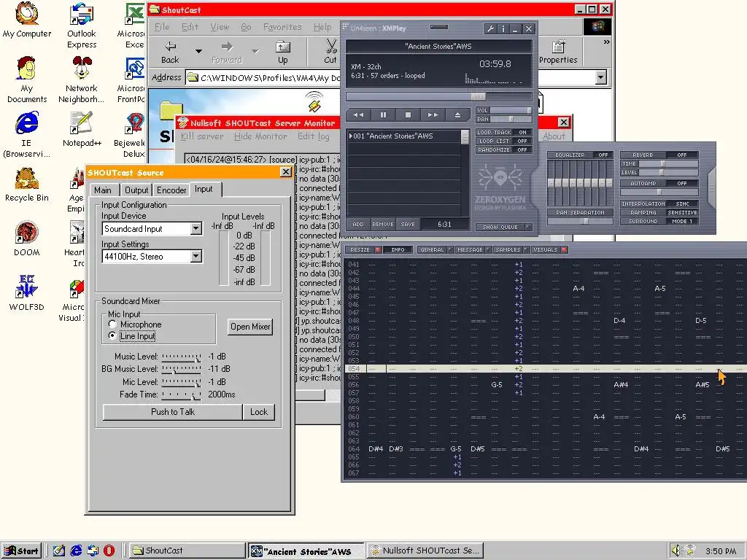Switch to Output tab in SHOUTcast Source
The height and width of the screenshot is (560, 747).
[136, 190]
